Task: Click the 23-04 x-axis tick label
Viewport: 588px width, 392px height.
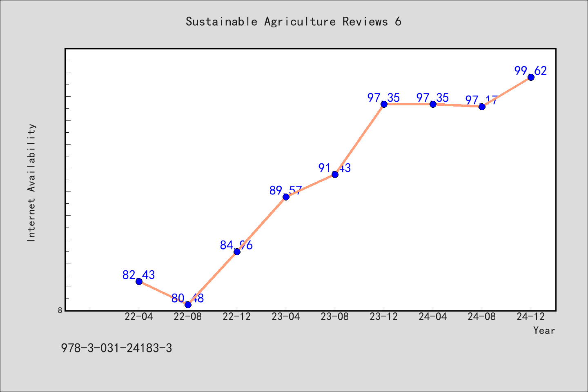Action: (x=286, y=317)
